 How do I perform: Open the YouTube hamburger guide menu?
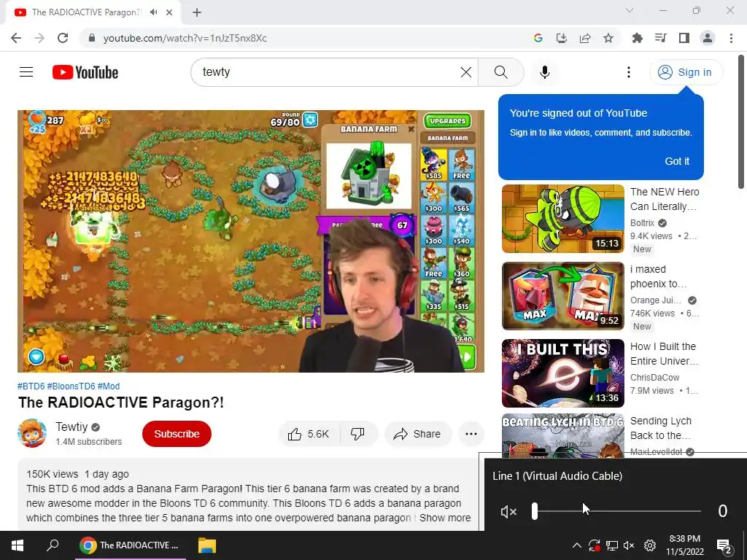pos(26,72)
